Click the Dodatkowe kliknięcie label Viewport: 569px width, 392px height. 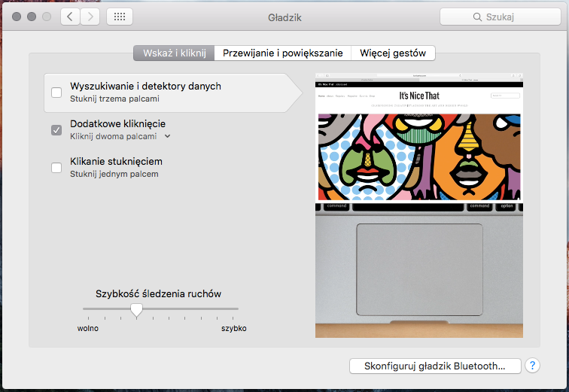pos(117,123)
